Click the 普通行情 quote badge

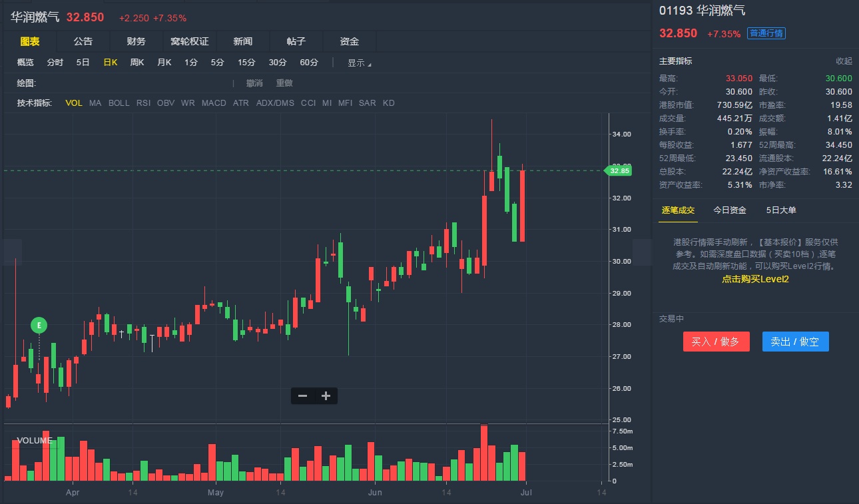click(766, 33)
